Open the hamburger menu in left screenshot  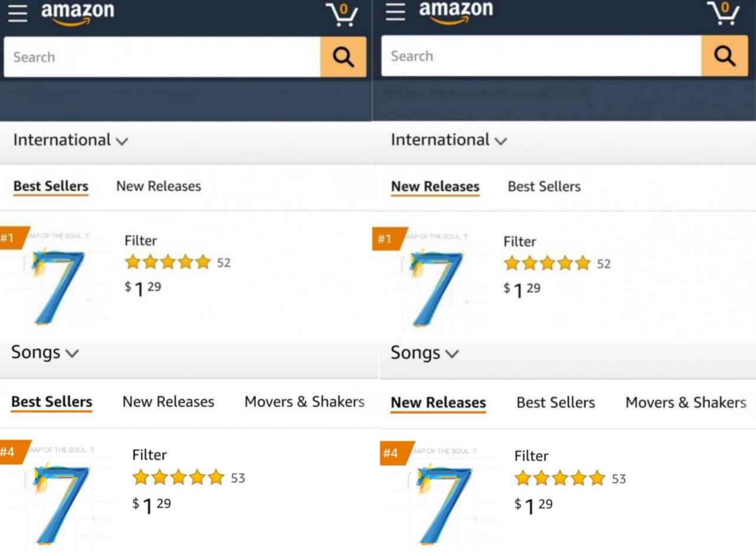pyautogui.click(x=17, y=14)
